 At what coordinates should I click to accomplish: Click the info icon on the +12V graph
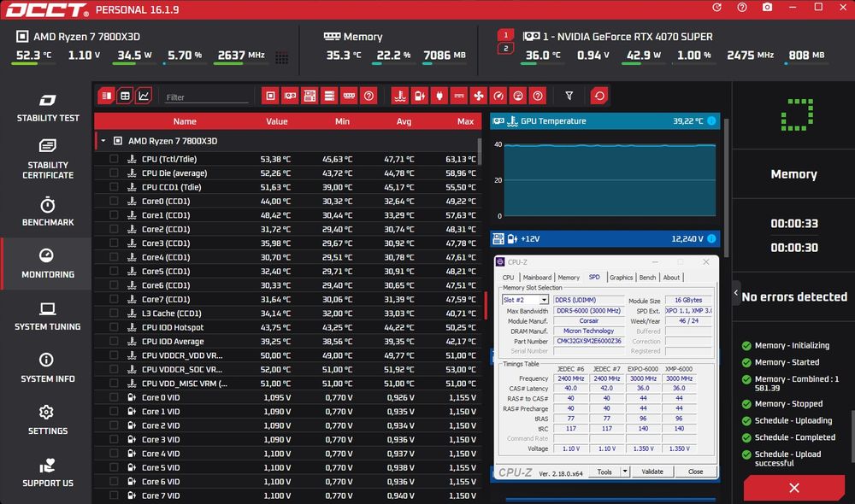(x=711, y=238)
